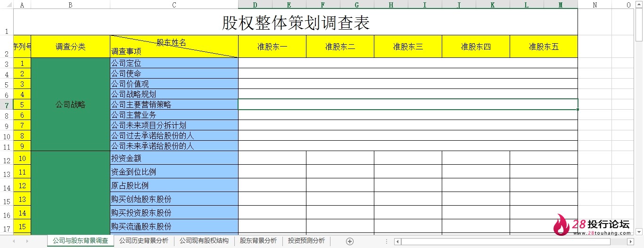Click the 公司主要营销策略 cell
This screenshot has height=248, width=644.
174,104
